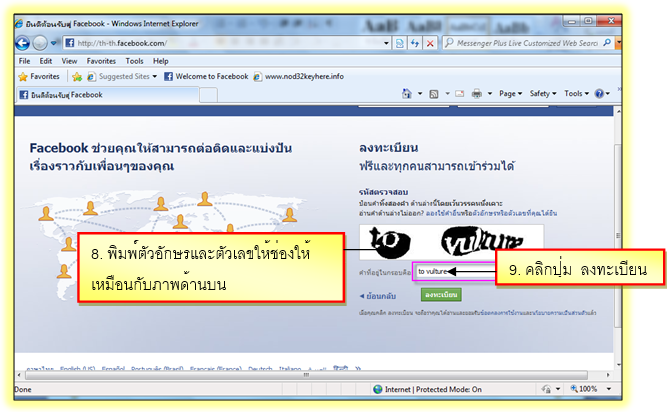Click the scroll up arrow of page
This screenshot has width=672, height=413.
click(618, 111)
